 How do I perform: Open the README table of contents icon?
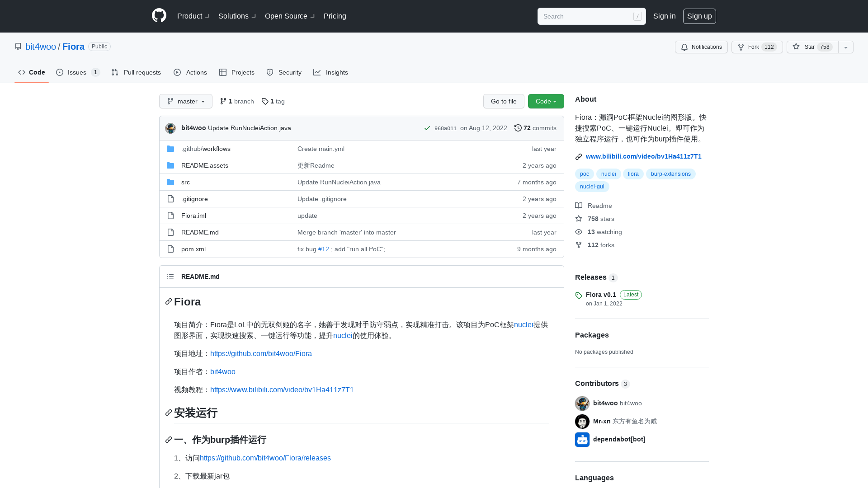click(170, 277)
